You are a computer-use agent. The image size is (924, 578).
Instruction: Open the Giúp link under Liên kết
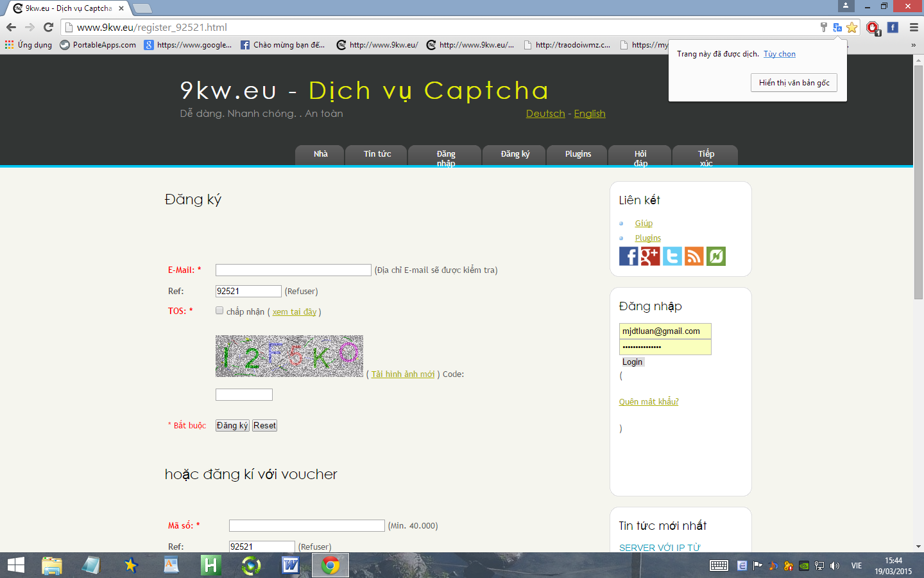tap(644, 223)
